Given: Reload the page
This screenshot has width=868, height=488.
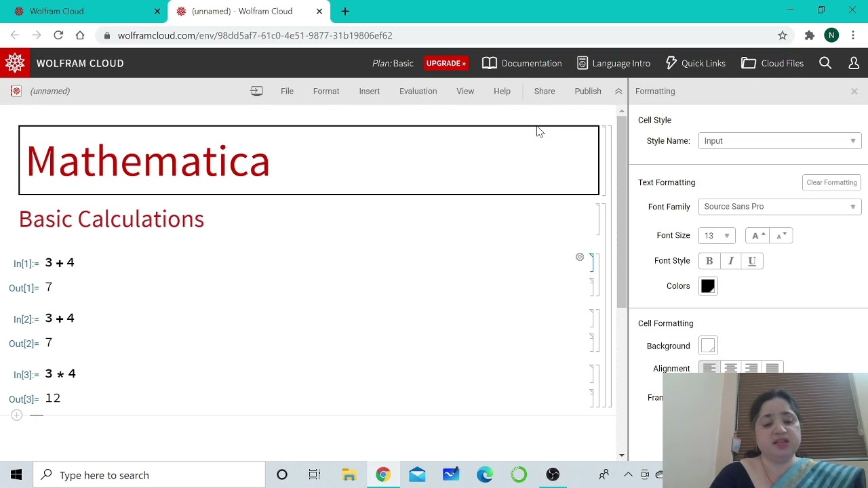Looking at the screenshot, I should click(58, 35).
